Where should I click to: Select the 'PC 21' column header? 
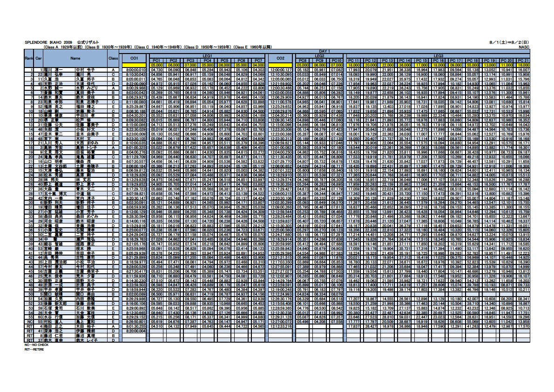pyautogui.click(x=523, y=61)
